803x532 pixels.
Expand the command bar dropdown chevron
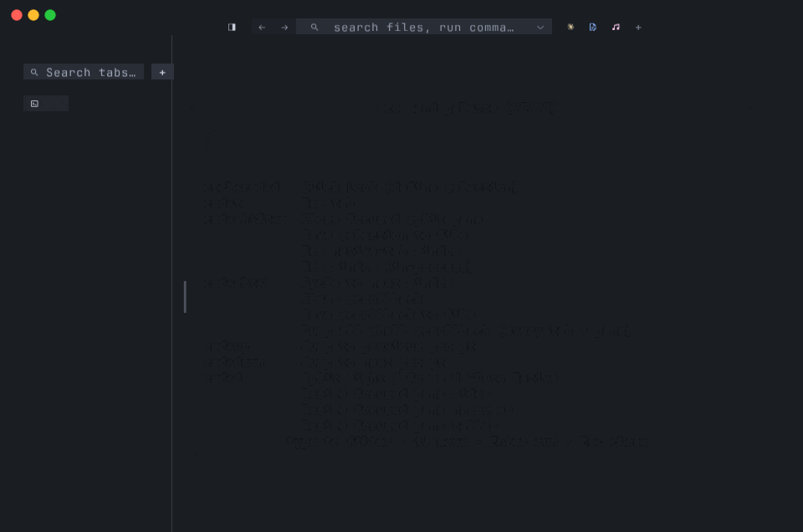tap(540, 27)
